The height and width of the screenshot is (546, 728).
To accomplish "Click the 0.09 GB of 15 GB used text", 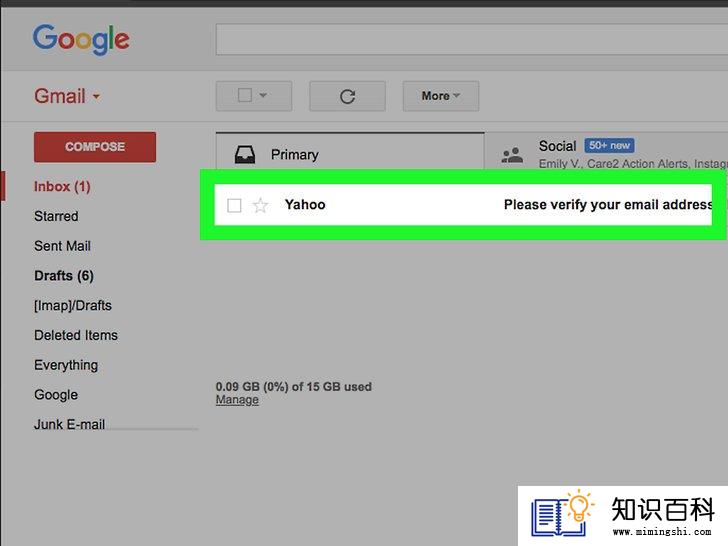I will pos(293,387).
